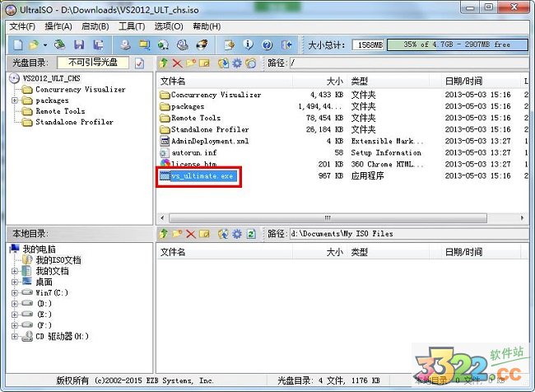This screenshot has height=392, width=535.
Task: Click the checksum/document icon left of Info
Action: [229, 44]
